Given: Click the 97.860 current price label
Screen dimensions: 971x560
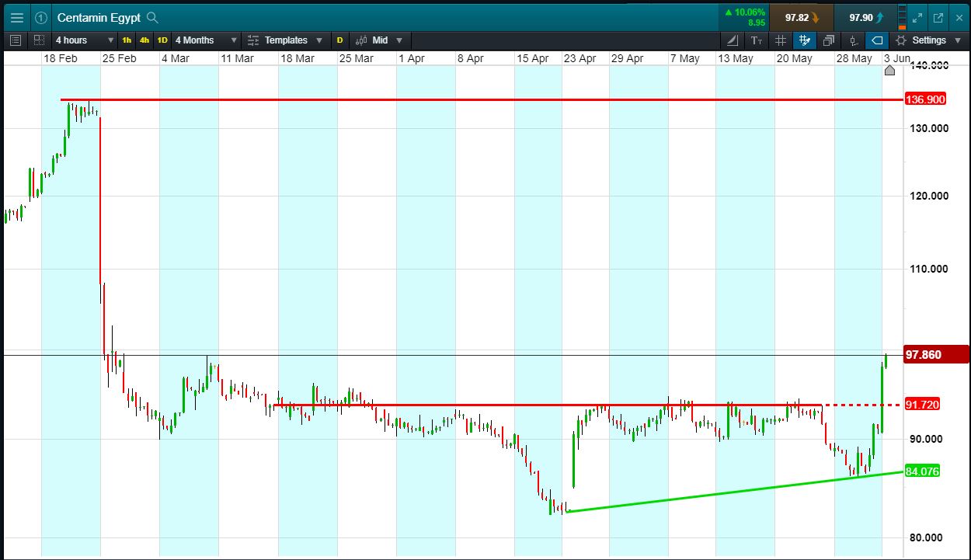Looking at the screenshot, I should coord(935,355).
